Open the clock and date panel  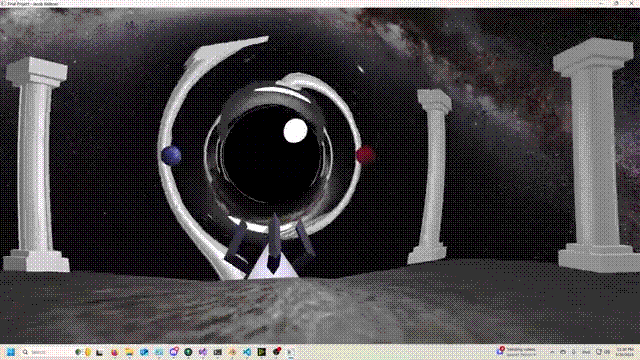pyautogui.click(x=625, y=352)
